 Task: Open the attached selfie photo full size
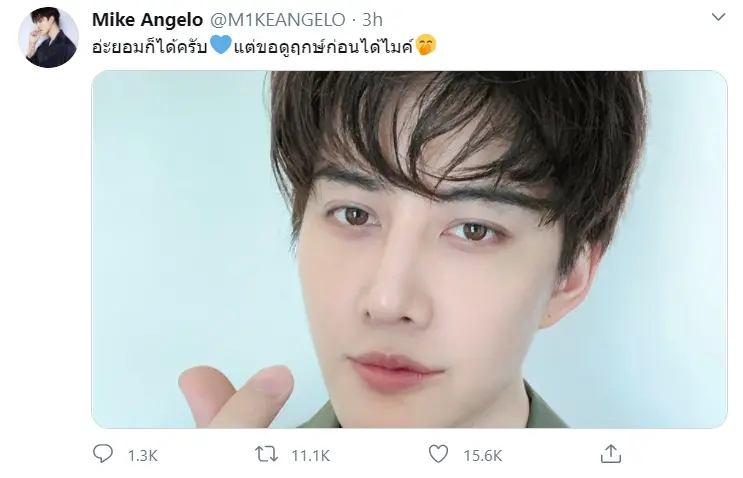click(x=409, y=250)
